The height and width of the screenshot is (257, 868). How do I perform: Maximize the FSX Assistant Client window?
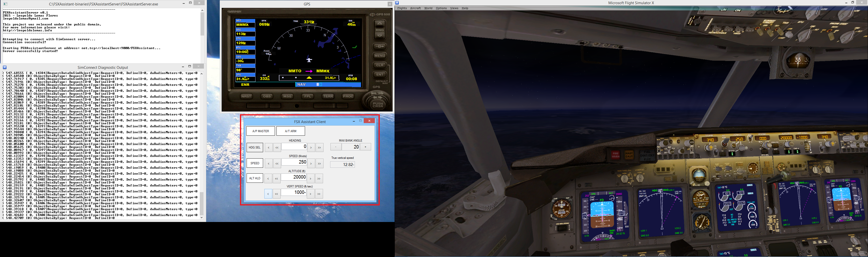pyautogui.click(x=360, y=121)
